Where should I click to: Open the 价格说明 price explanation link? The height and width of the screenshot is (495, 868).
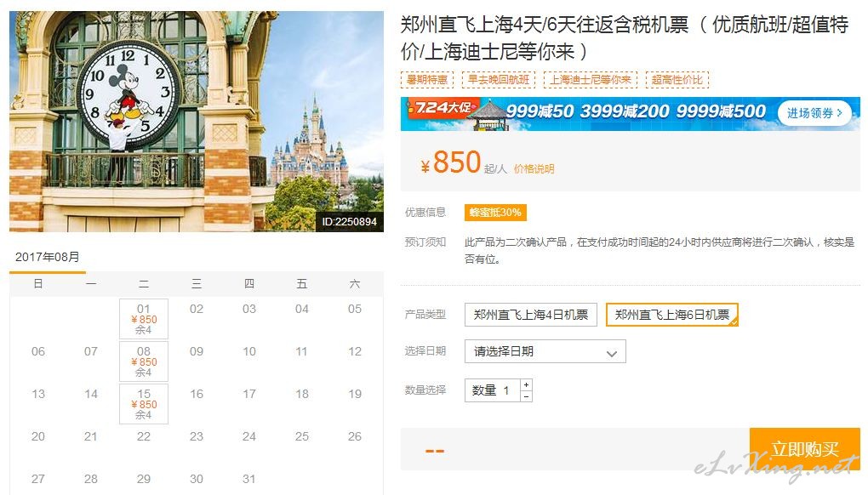(534, 168)
